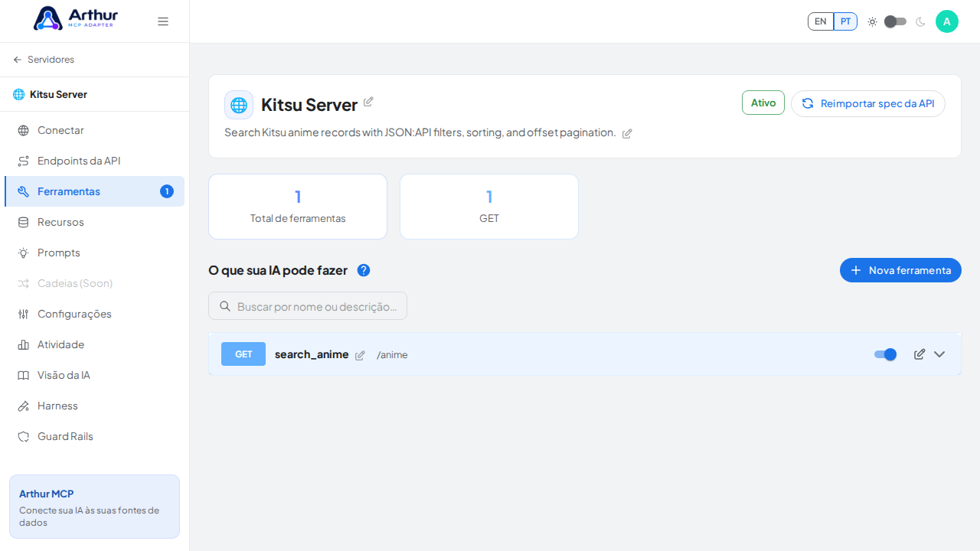This screenshot has height=551, width=980.
Task: Open Visão da IA page
Action: point(94,375)
